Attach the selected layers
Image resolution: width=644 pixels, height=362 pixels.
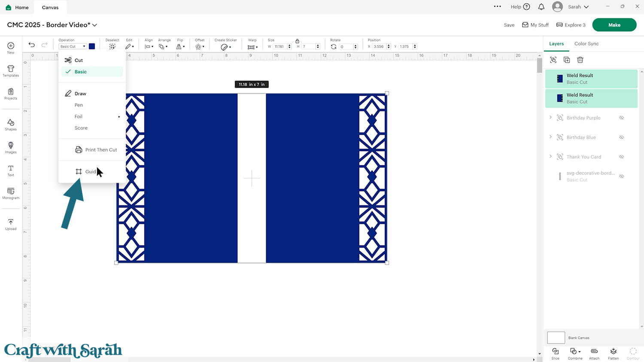point(594,353)
